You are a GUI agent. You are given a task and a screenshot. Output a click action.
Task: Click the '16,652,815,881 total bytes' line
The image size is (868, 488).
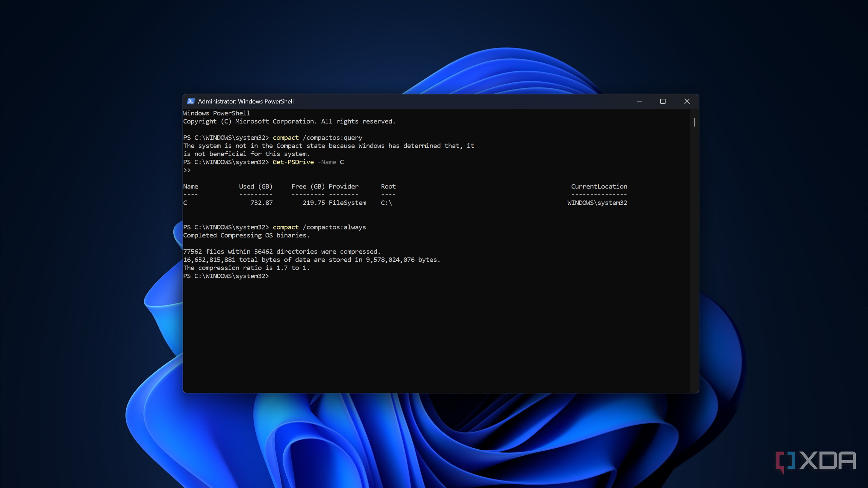(312, 260)
